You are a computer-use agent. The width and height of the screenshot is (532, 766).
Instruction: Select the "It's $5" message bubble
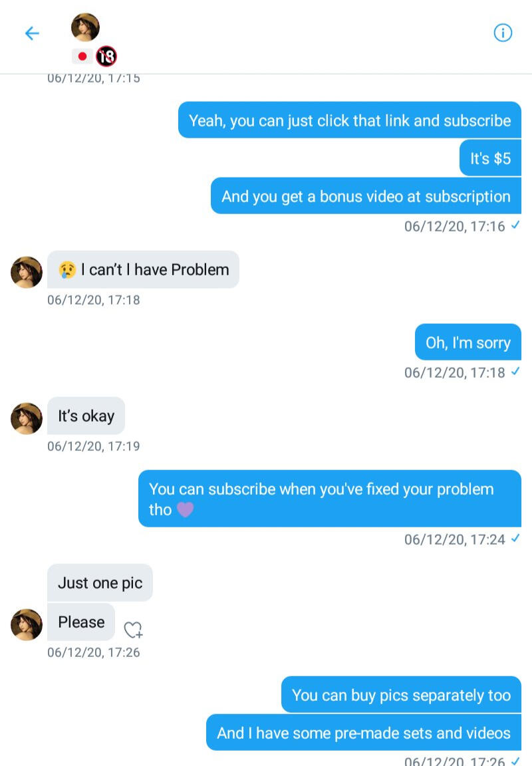point(490,158)
